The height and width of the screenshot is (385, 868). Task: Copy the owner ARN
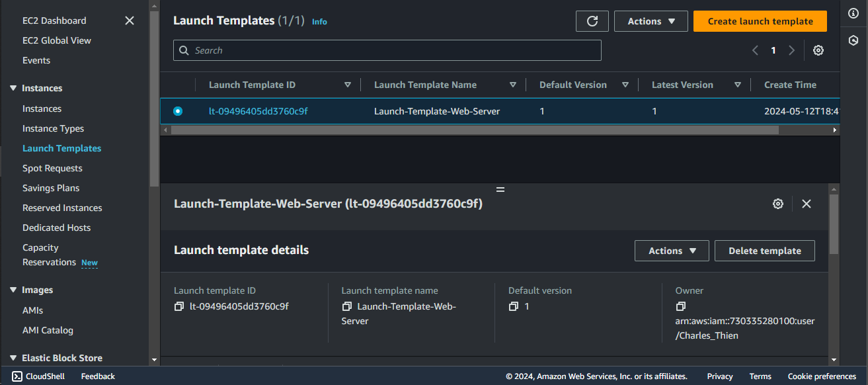(x=681, y=306)
